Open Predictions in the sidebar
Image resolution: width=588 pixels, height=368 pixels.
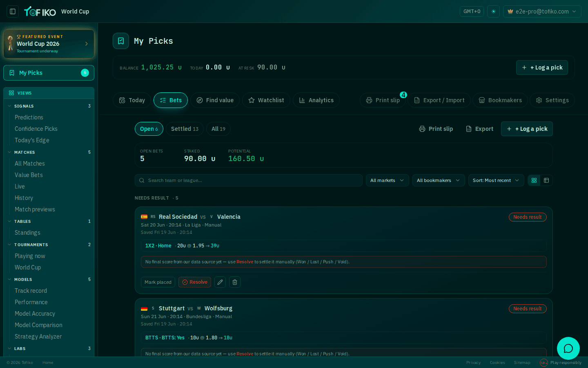click(x=29, y=117)
